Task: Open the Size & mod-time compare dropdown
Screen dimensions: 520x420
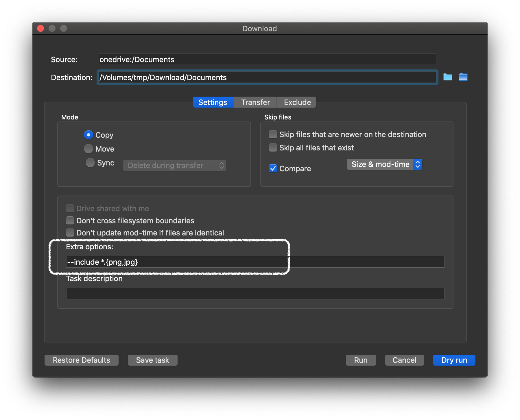Action: (384, 164)
